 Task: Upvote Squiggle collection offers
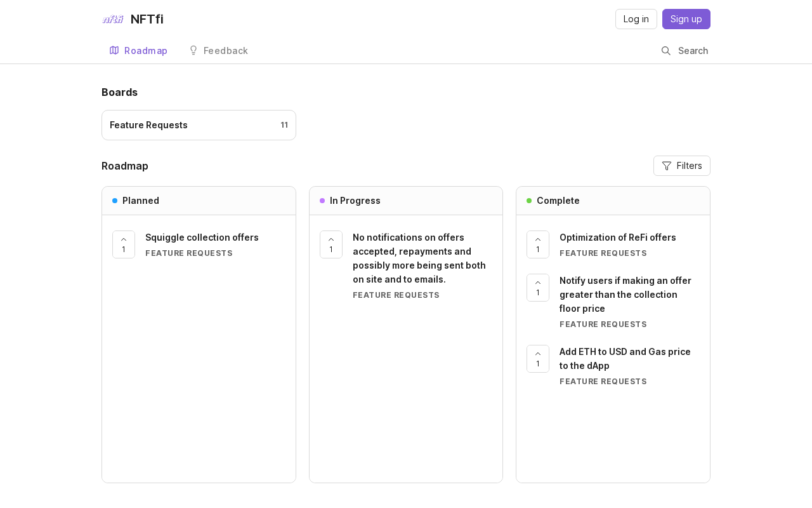(x=124, y=244)
